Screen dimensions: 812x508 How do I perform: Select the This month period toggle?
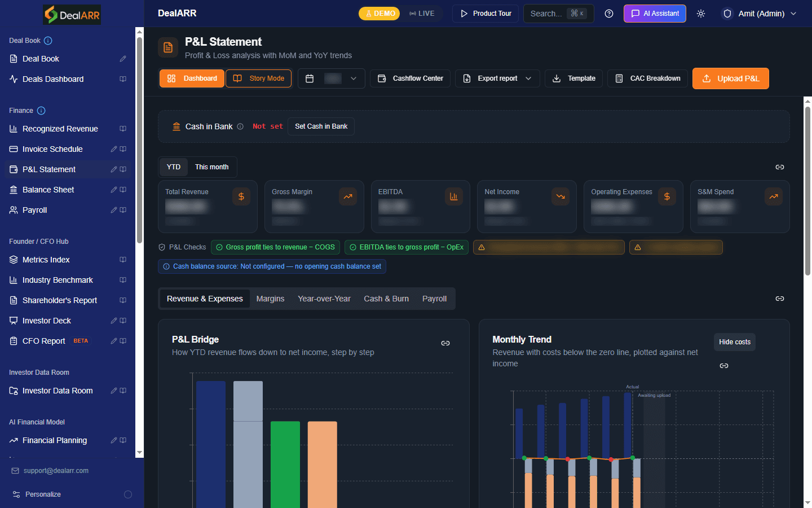tap(212, 167)
